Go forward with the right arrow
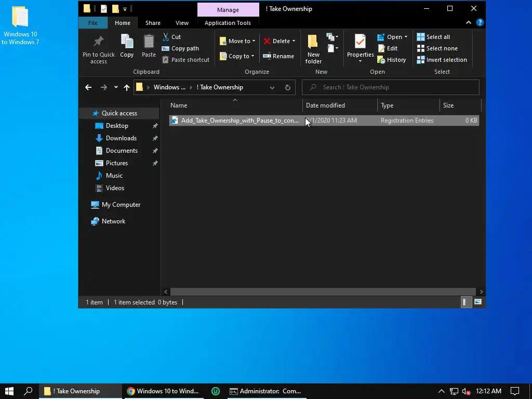The image size is (532, 399). 103,87
